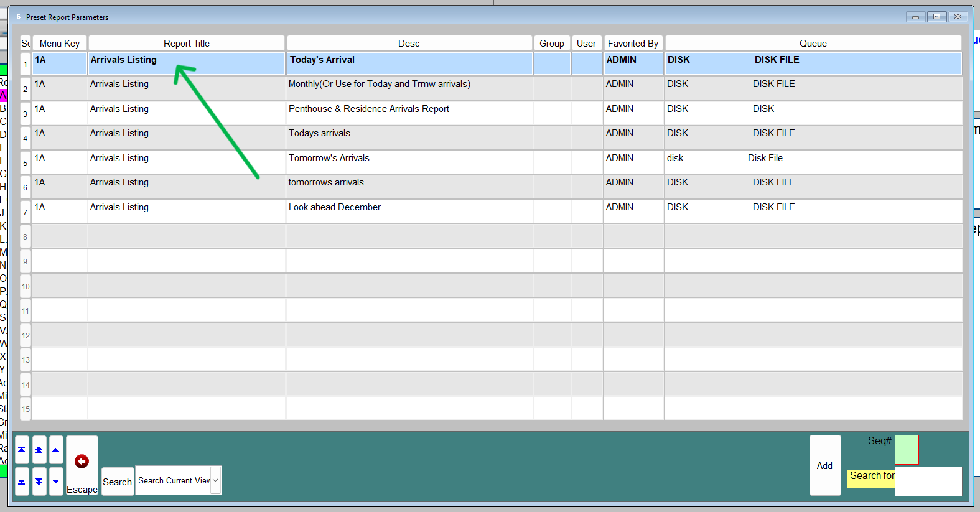This screenshot has width=980, height=512.
Task: Click the Search for text field
Action: (928, 482)
